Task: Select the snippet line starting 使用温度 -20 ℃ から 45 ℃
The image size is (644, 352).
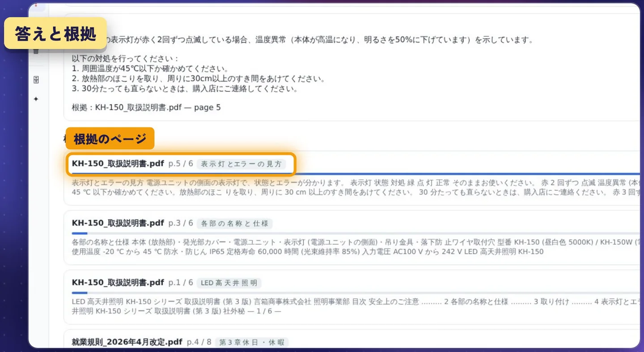Action: point(308,252)
